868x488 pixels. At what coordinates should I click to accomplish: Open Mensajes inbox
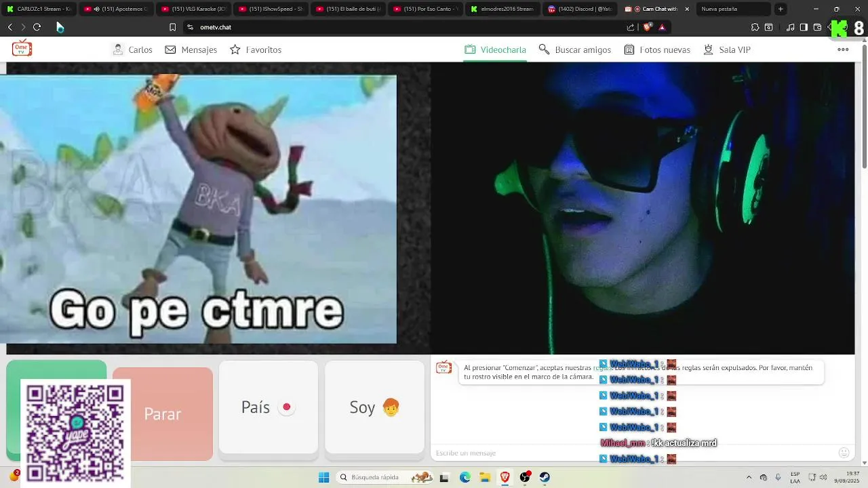pyautogui.click(x=191, y=49)
